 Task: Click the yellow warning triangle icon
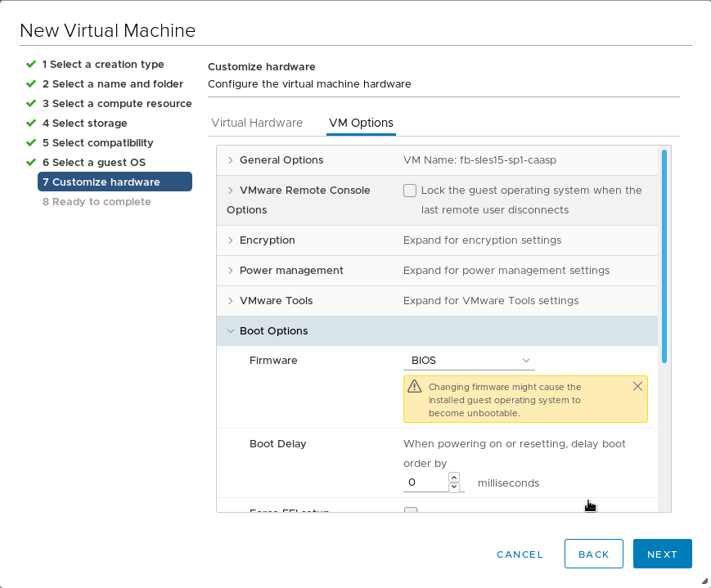(414, 387)
